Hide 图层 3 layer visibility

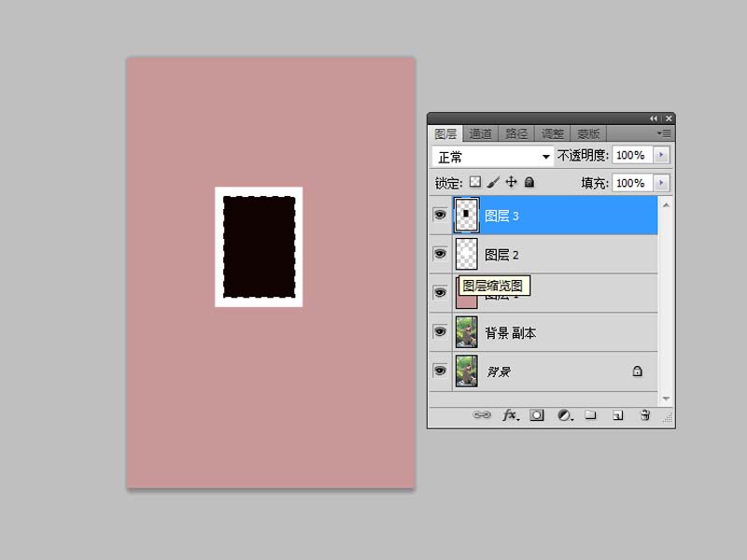click(440, 215)
